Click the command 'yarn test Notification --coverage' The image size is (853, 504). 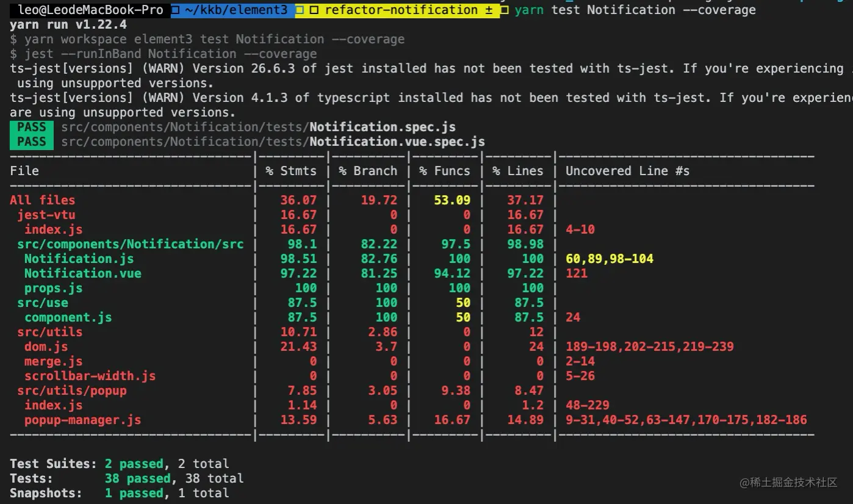tap(635, 10)
